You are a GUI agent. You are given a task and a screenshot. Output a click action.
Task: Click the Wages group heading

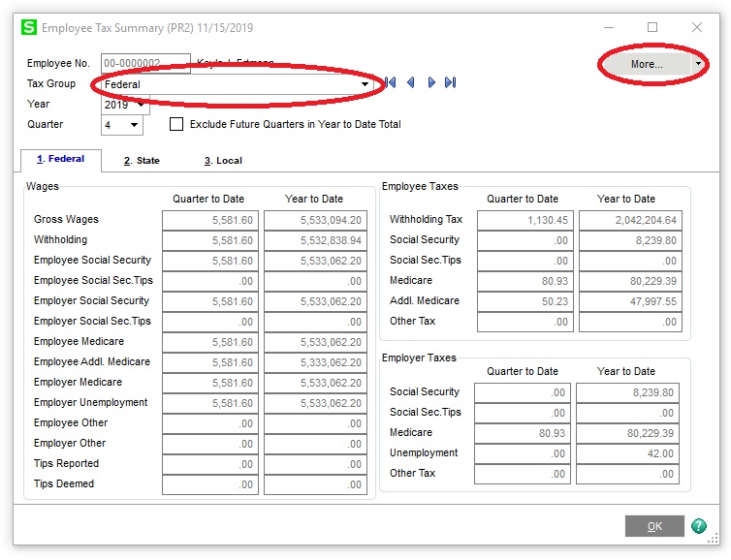[43, 186]
